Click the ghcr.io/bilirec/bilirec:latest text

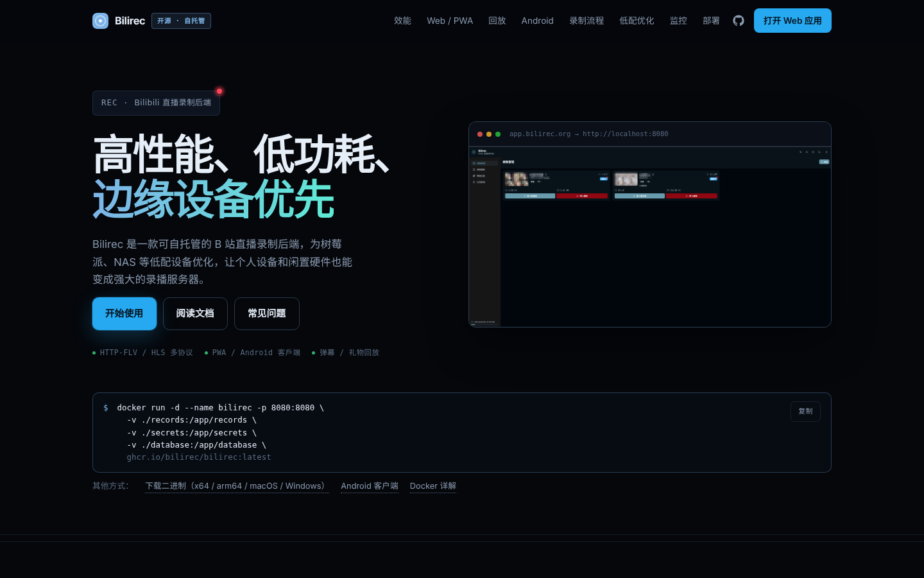pyautogui.click(x=199, y=457)
